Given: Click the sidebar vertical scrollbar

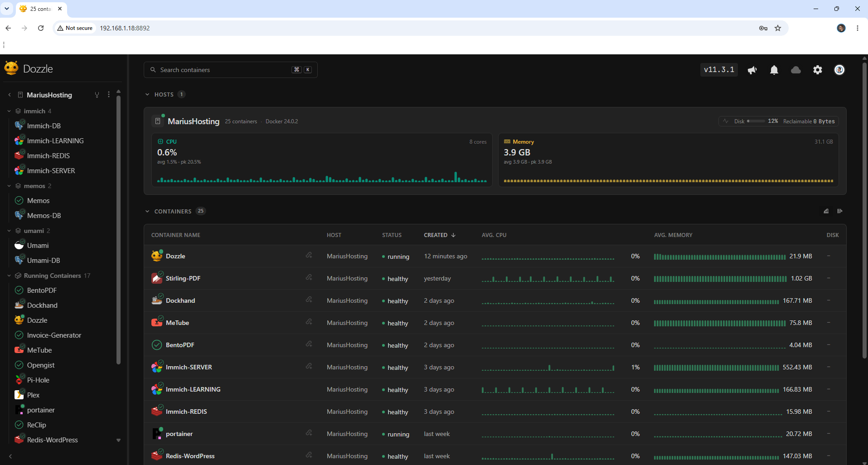Looking at the screenshot, I should tap(119, 229).
